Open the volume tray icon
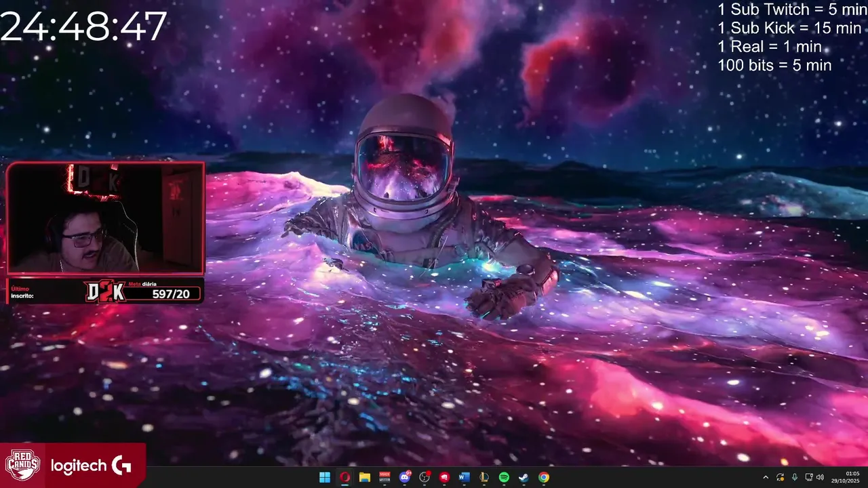The height and width of the screenshot is (488, 868). click(x=820, y=477)
